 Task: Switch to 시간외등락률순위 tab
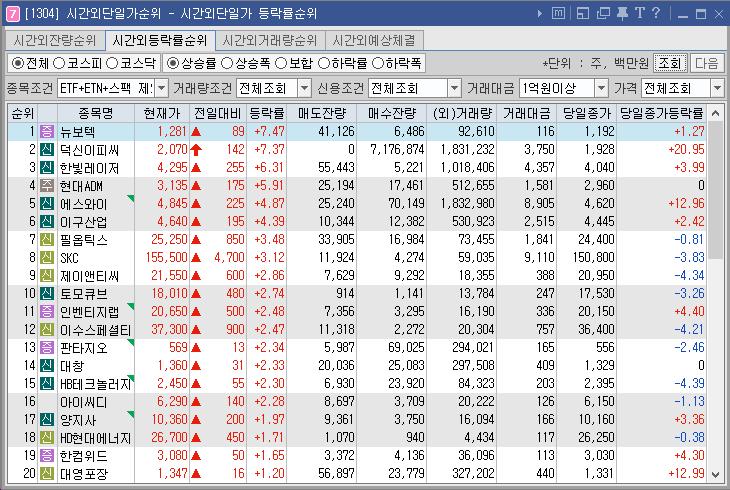coord(160,41)
